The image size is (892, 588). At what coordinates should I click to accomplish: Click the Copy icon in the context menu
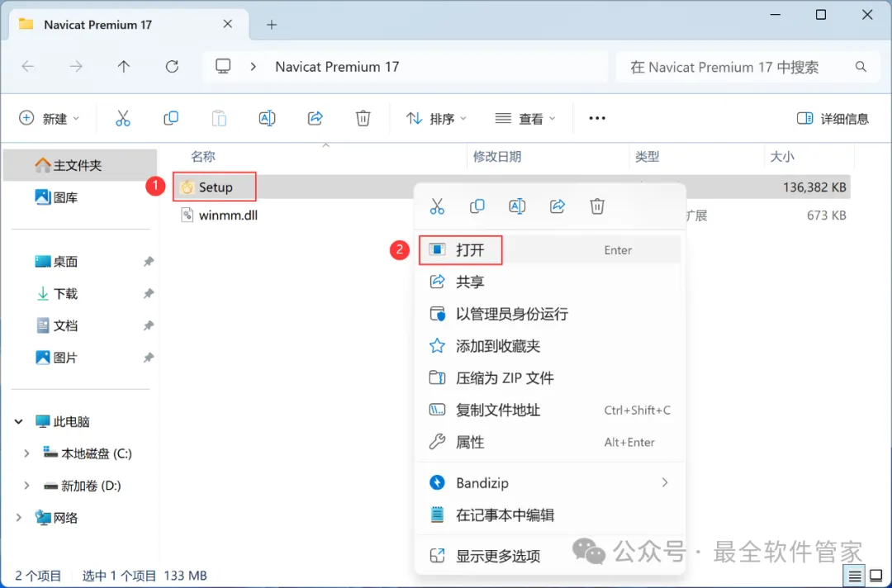coord(477,206)
